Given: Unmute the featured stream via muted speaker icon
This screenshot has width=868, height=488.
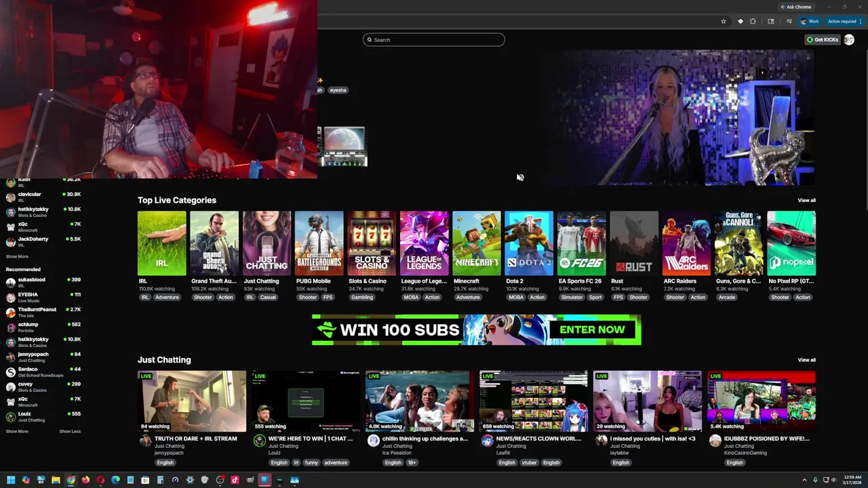Looking at the screenshot, I should coord(520,178).
